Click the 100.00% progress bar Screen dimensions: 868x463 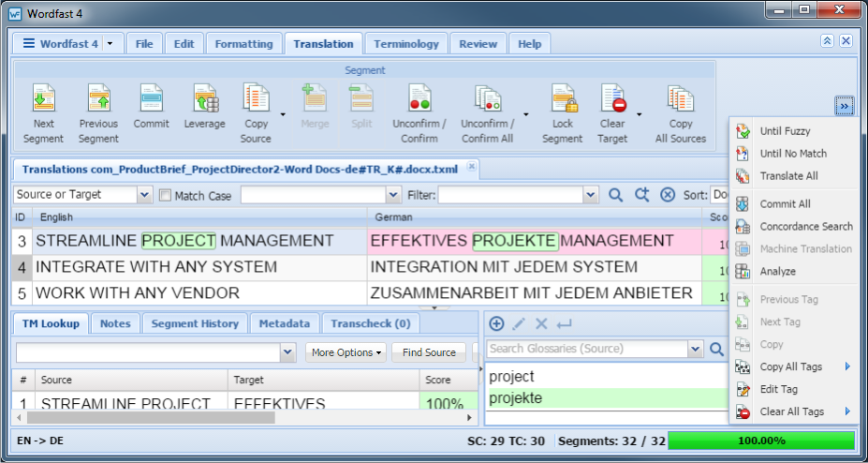(761, 441)
